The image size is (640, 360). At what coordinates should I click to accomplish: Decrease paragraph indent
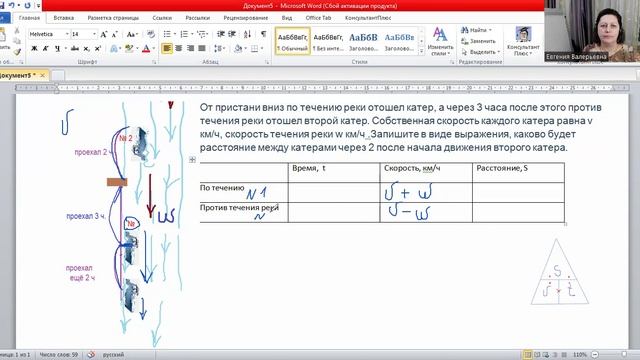[x=221, y=34]
